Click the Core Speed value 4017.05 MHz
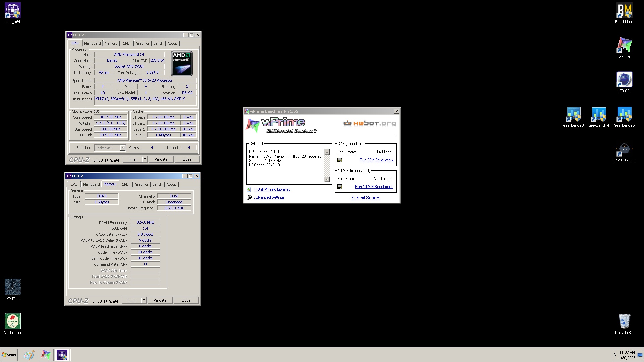 click(111, 117)
